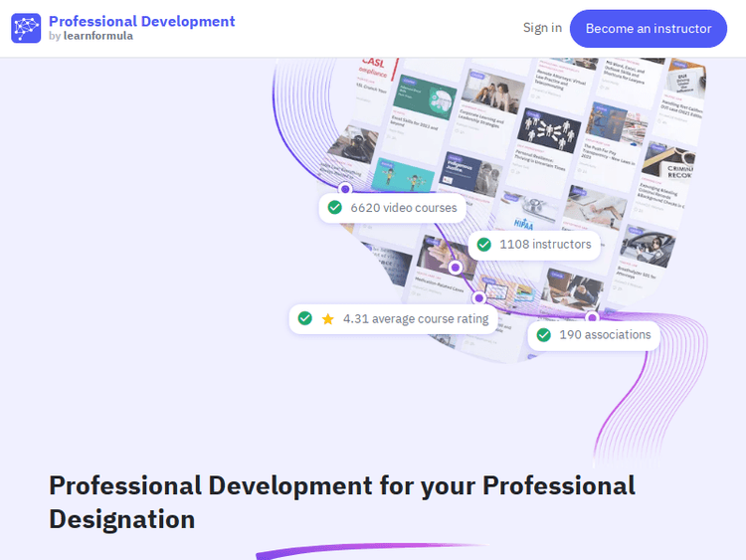
Task: Click green checkmark beside 6620 video courses
Action: click(334, 208)
